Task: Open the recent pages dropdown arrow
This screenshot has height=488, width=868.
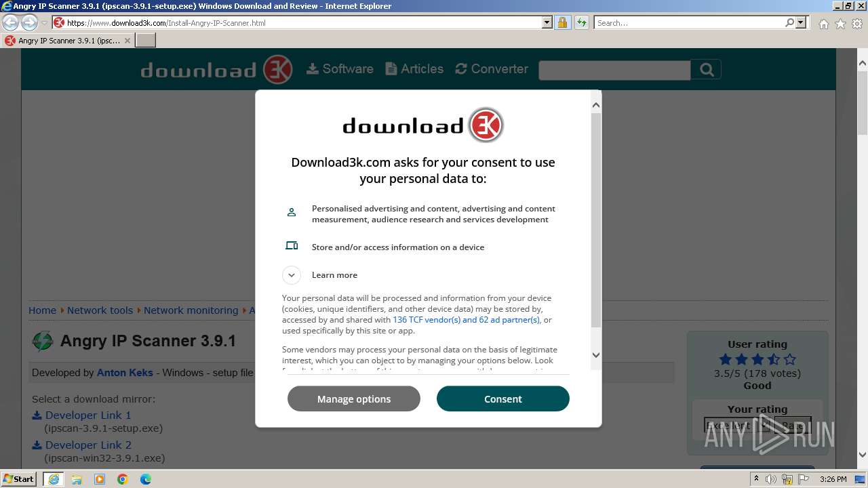Action: coord(45,23)
